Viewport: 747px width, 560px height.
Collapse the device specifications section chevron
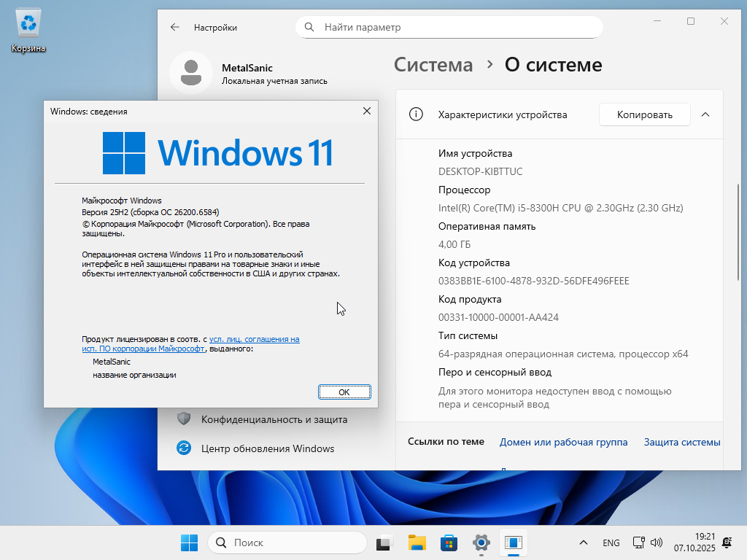pos(705,114)
